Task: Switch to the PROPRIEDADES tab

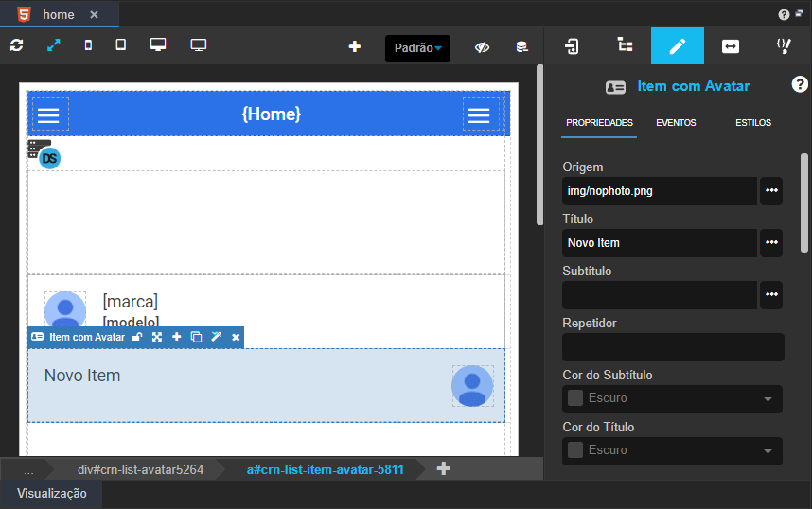Action: coord(599,123)
